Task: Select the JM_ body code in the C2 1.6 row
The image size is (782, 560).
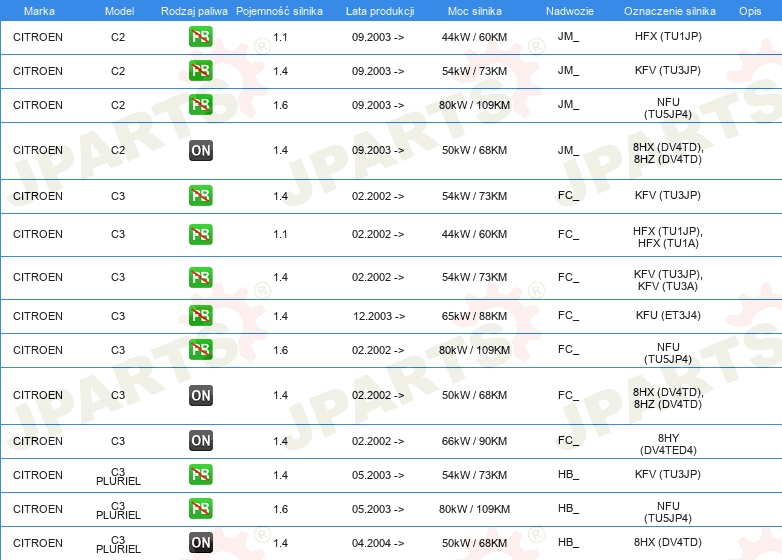Action: pyautogui.click(x=569, y=104)
